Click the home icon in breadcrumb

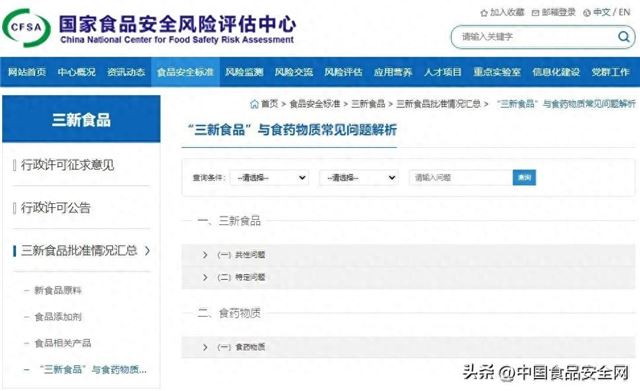[254, 104]
